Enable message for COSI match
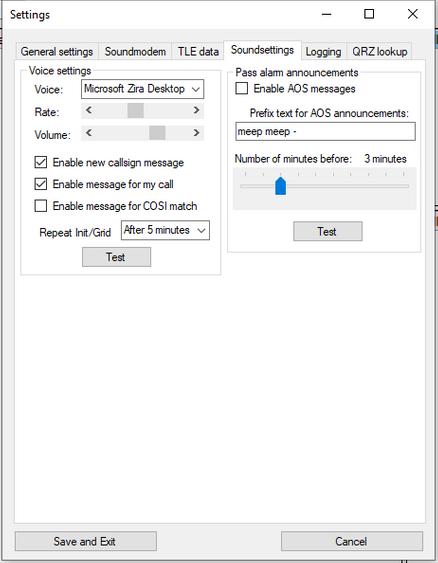Image resolution: width=438 pixels, height=563 pixels. tap(41, 206)
